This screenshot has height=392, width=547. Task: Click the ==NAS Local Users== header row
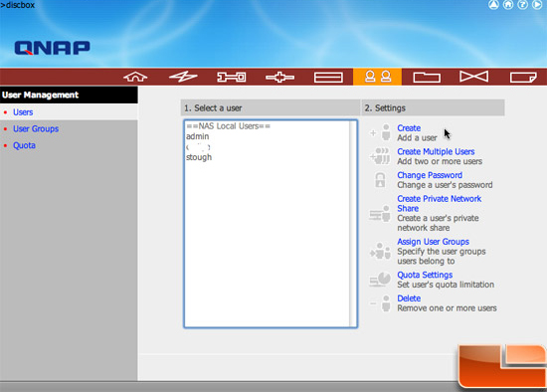228,126
